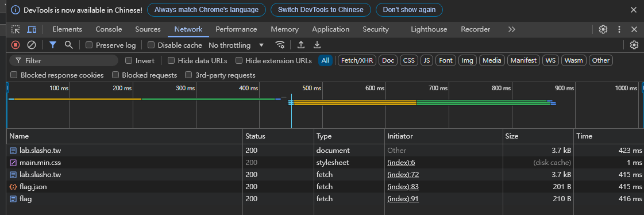The image size is (644, 215).
Task: Open the Application tab
Action: point(331,29)
